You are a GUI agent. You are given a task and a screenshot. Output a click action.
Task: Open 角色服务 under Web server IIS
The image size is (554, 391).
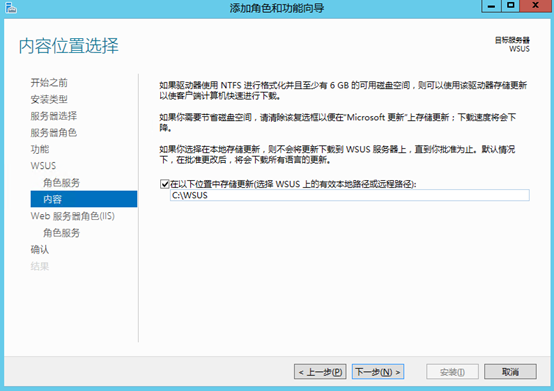click(61, 233)
